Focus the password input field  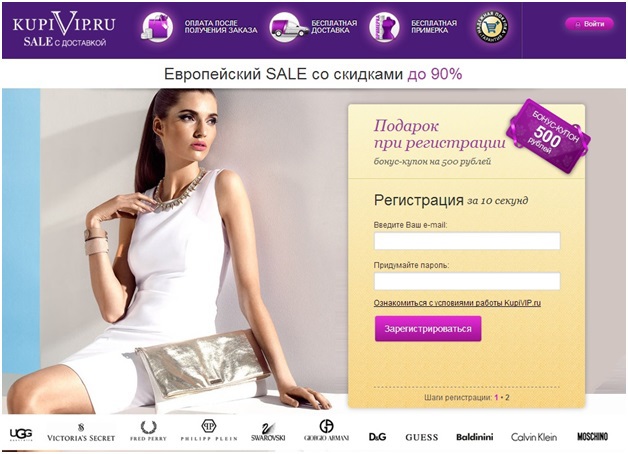point(467,281)
